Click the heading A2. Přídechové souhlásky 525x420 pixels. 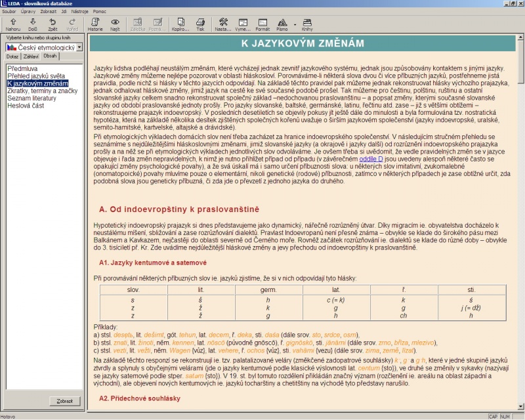pyautogui.click(x=140, y=398)
